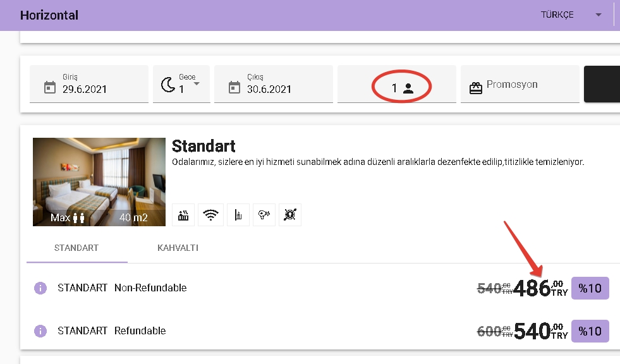Click the heating amenity icon
The image size is (620, 364).
[x=184, y=215]
